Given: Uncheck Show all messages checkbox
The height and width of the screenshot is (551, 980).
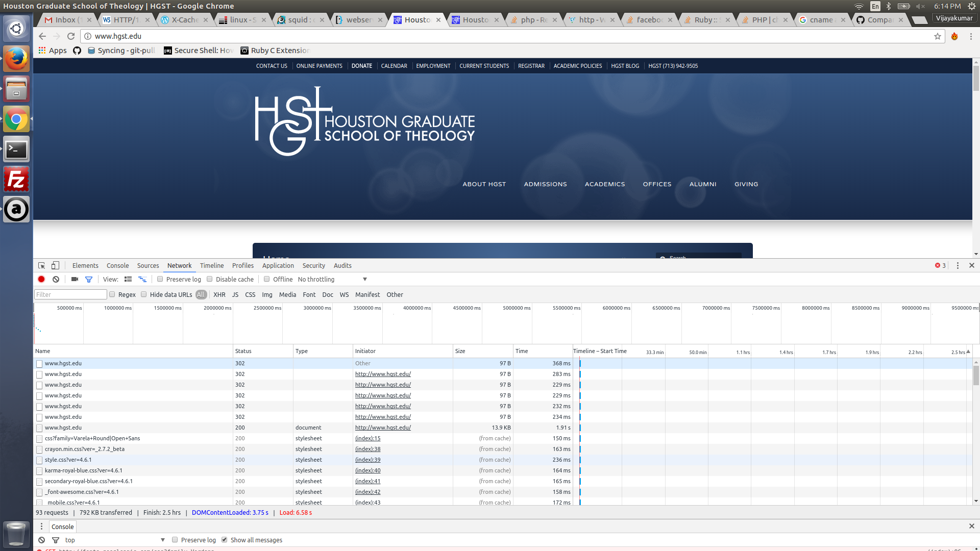Looking at the screenshot, I should click(x=224, y=540).
